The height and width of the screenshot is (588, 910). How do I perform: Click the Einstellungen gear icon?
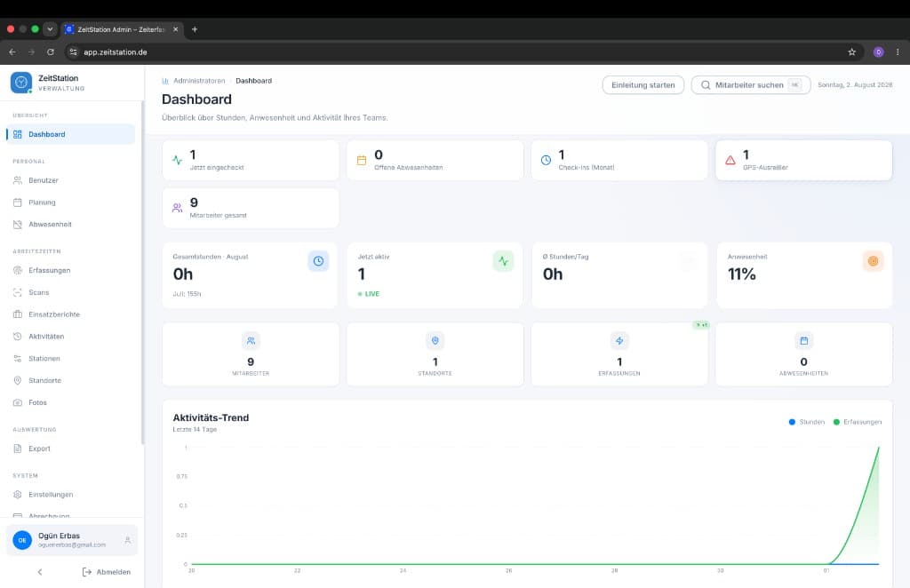click(x=18, y=495)
